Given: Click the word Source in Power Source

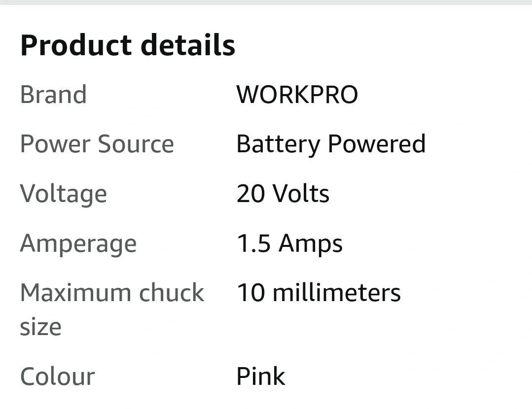Looking at the screenshot, I should point(136,144).
